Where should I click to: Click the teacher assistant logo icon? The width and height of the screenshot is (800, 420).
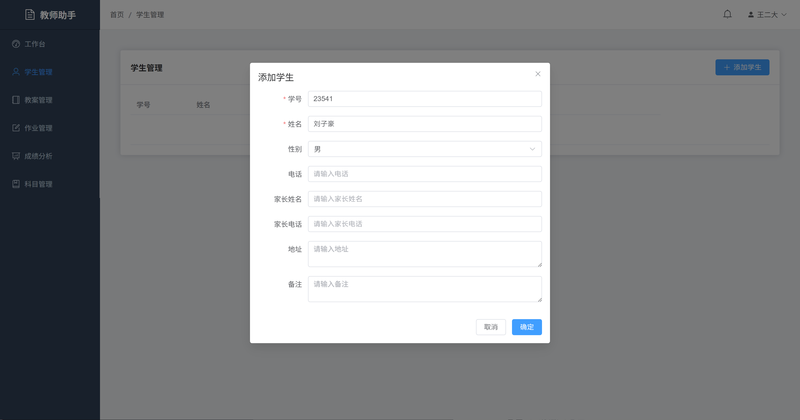coord(30,15)
